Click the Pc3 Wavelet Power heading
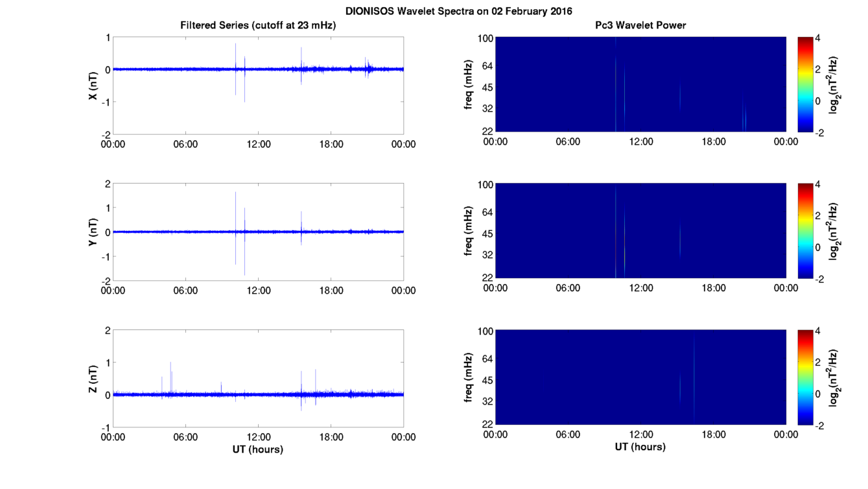This screenshot has height=489, width=868. point(640,25)
